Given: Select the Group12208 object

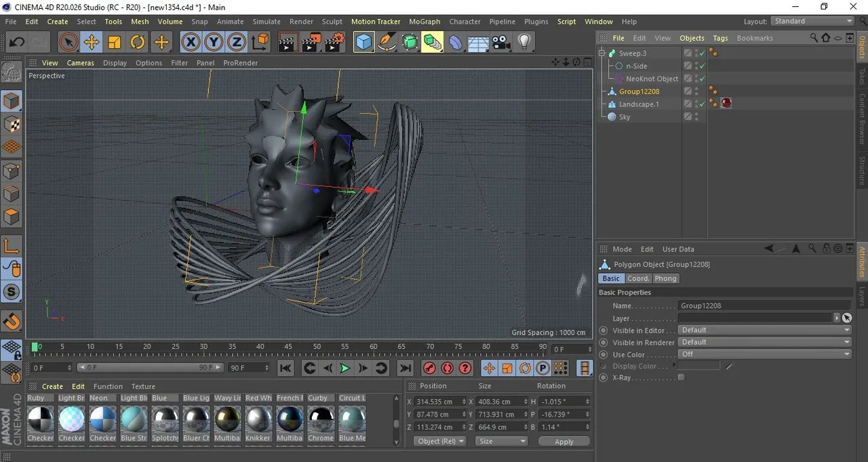Looking at the screenshot, I should pos(639,91).
